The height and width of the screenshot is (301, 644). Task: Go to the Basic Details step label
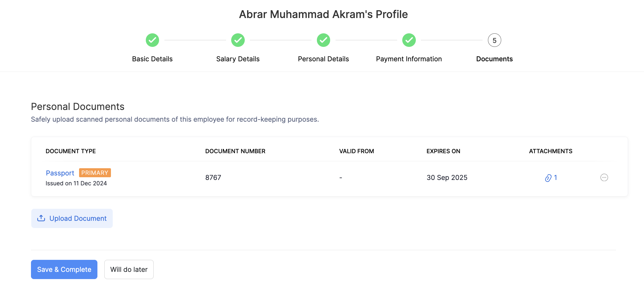click(x=152, y=59)
